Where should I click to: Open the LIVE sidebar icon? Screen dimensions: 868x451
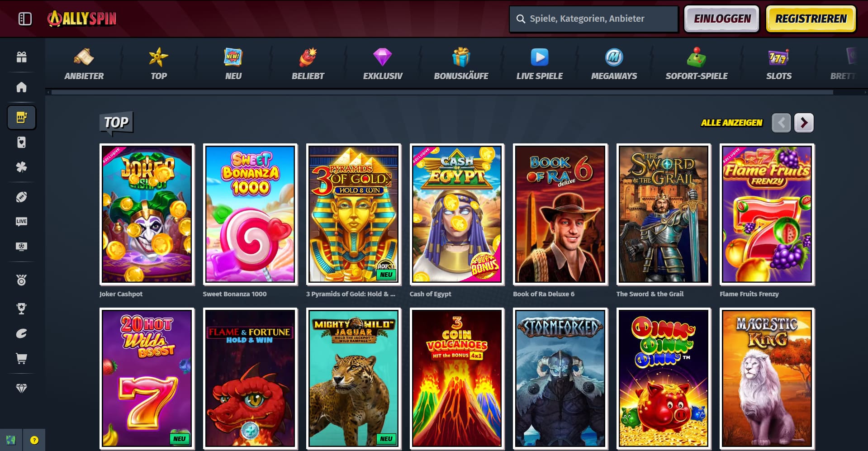[21, 221]
